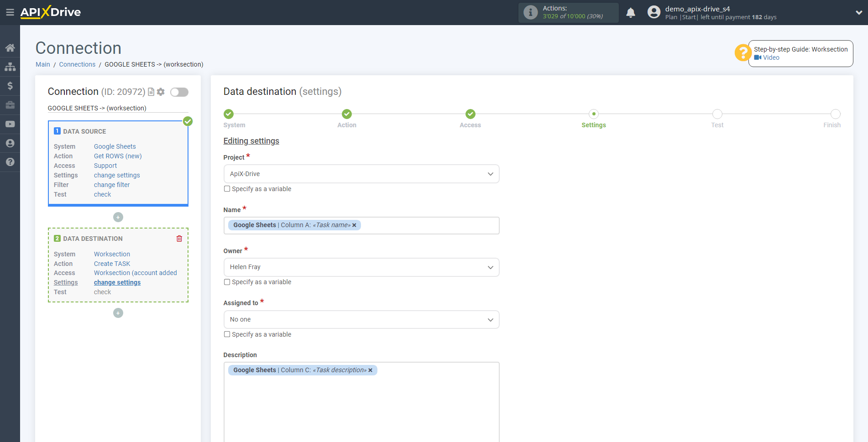Open the Project dropdown ApiX-Drive

361,174
